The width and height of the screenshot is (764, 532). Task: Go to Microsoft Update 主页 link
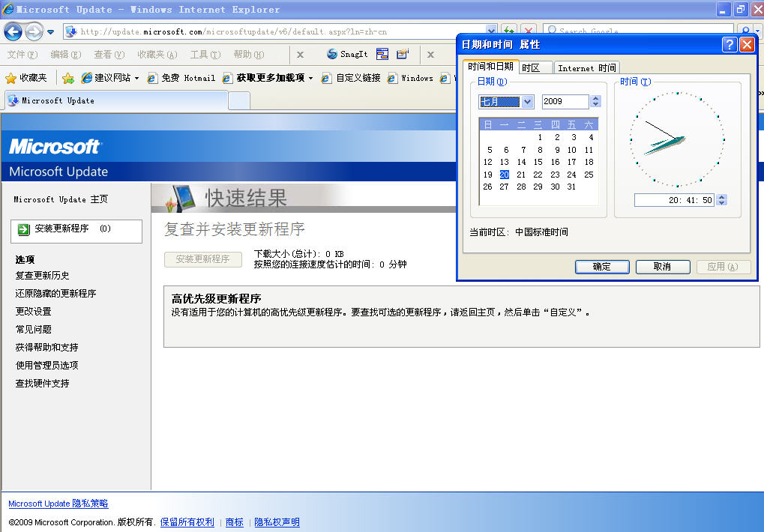pos(61,199)
